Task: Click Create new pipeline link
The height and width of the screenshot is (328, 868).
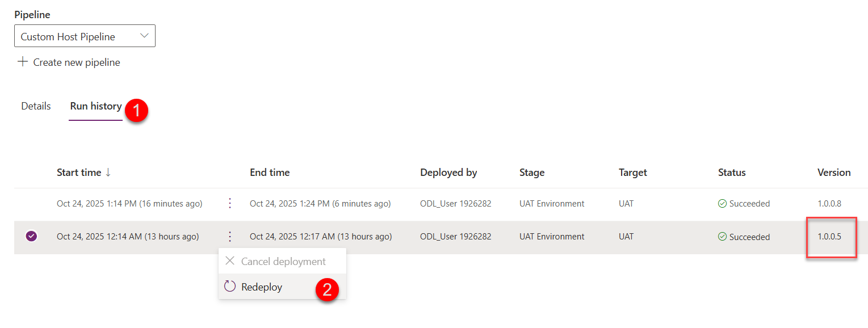Action: [77, 62]
